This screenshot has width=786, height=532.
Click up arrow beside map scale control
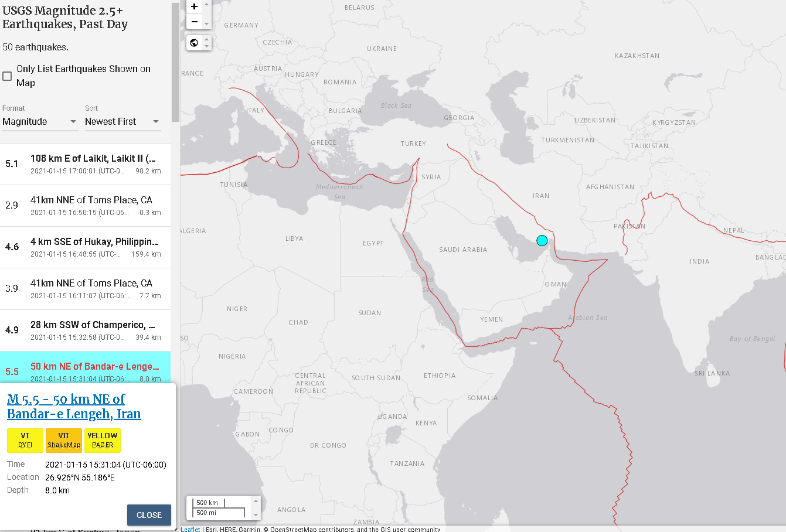point(256,501)
